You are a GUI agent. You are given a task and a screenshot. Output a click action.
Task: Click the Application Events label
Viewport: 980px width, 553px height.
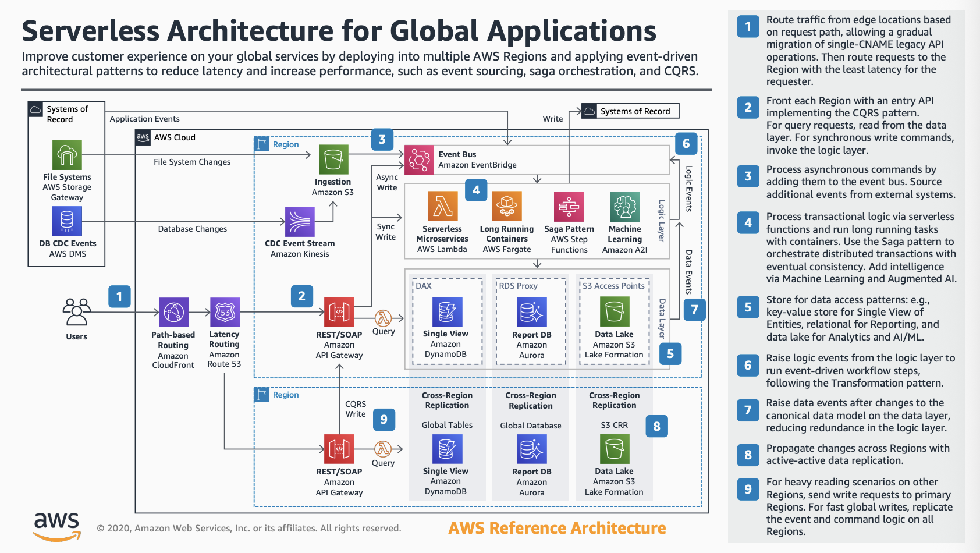coord(145,119)
